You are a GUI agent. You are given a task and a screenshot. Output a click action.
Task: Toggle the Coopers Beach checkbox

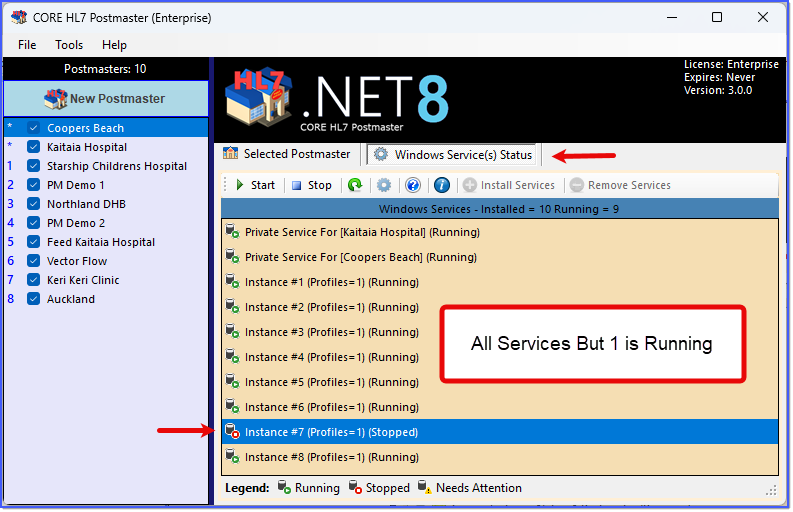[33, 128]
